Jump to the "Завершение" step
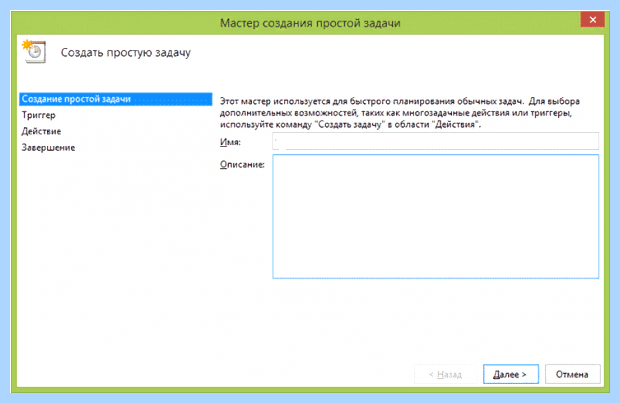This screenshot has width=620, height=403. click(48, 148)
